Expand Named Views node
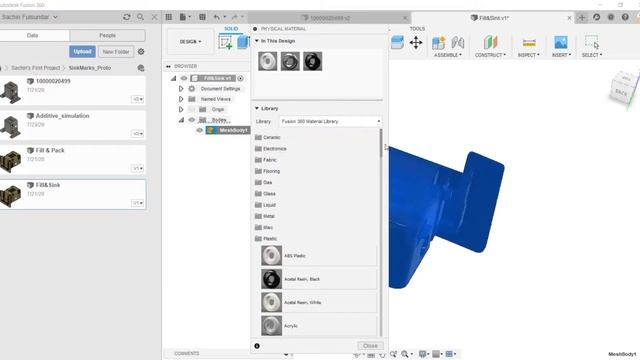 tap(181, 99)
